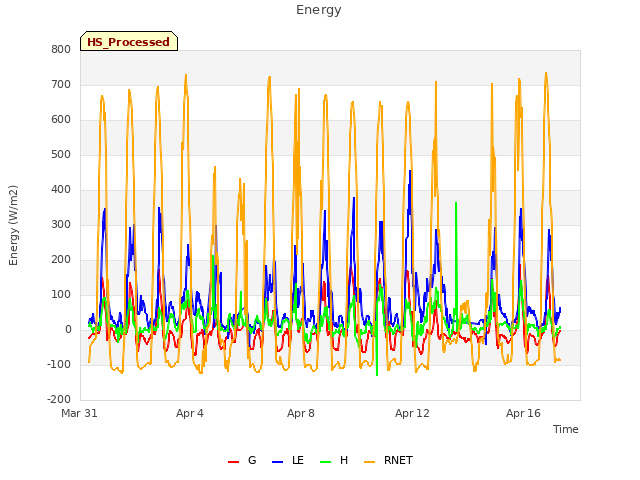The height and width of the screenshot is (480, 640).
Task: Click the orange RNET legend color marker
Action: pos(369,462)
